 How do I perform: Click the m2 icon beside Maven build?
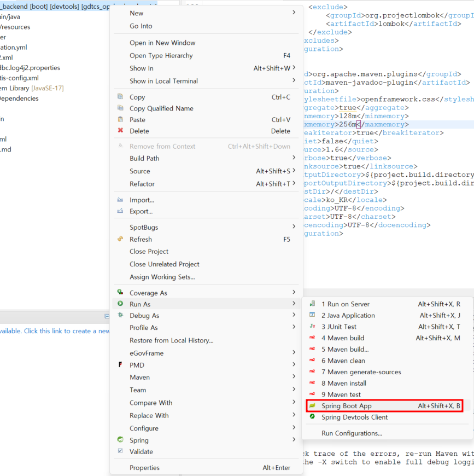tap(312, 338)
